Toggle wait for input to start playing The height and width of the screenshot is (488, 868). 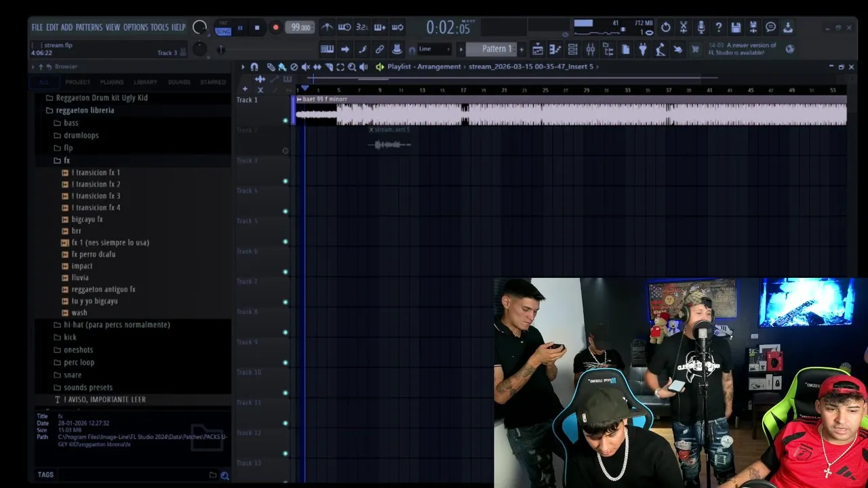344,27
